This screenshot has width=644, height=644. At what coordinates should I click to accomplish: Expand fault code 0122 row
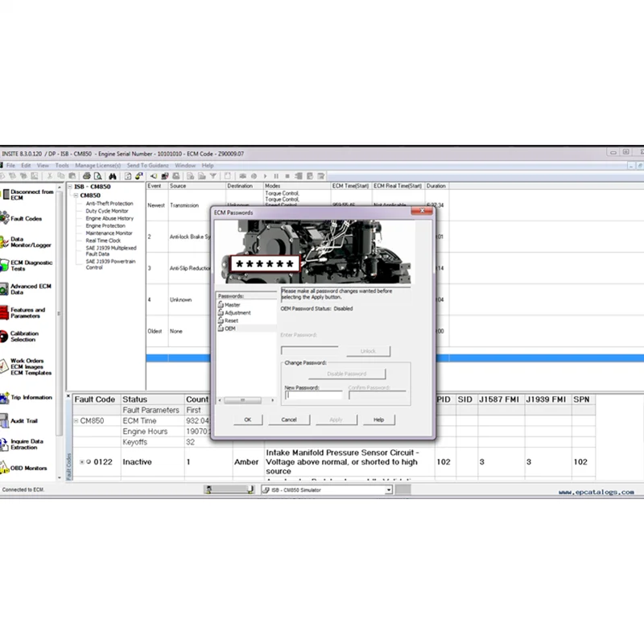[x=82, y=462]
